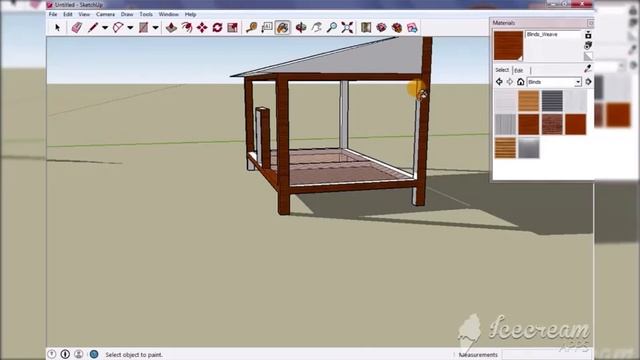This screenshot has height=360, width=640.
Task: Choose the Text label tool
Action: point(267,27)
